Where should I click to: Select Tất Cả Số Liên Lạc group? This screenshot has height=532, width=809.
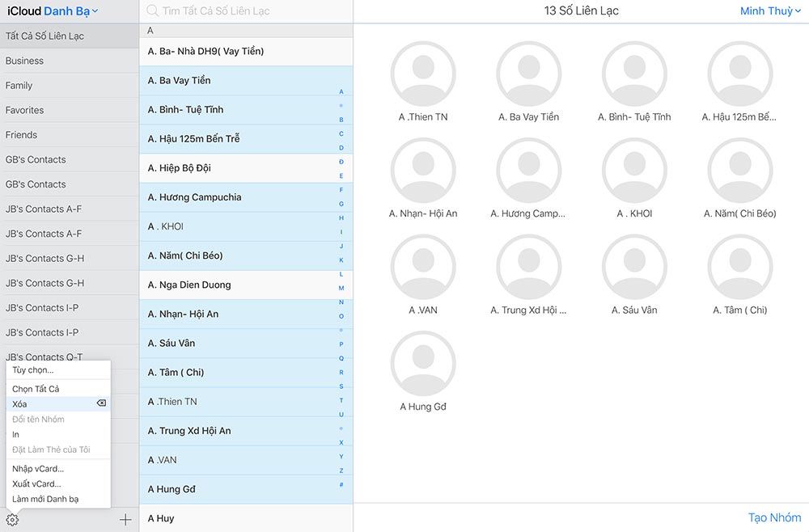point(70,36)
